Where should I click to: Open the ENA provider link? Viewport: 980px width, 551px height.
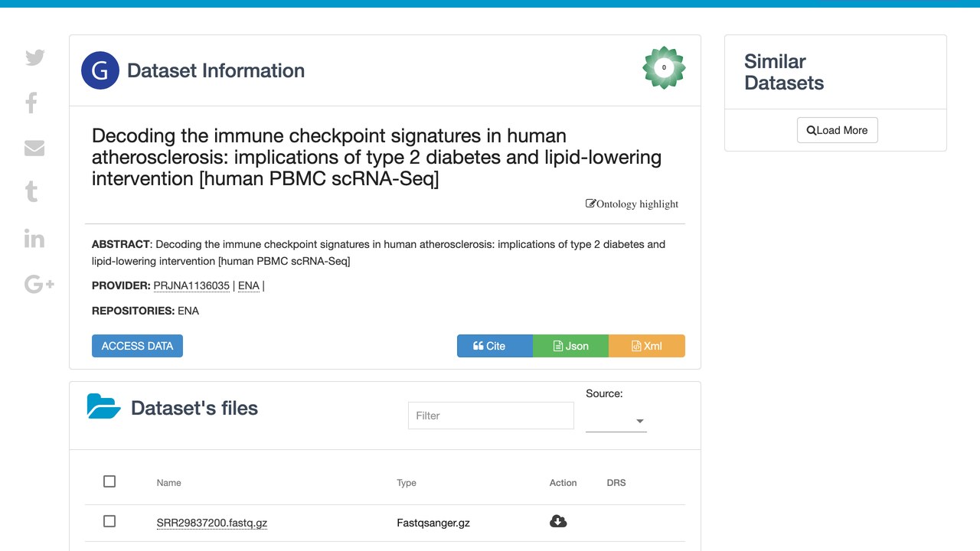coord(249,285)
